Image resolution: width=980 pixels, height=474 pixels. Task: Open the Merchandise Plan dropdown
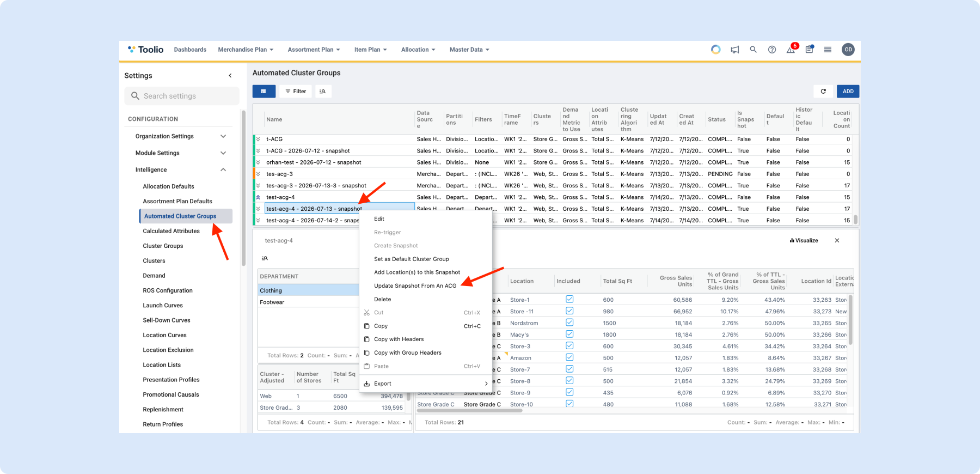click(246, 50)
